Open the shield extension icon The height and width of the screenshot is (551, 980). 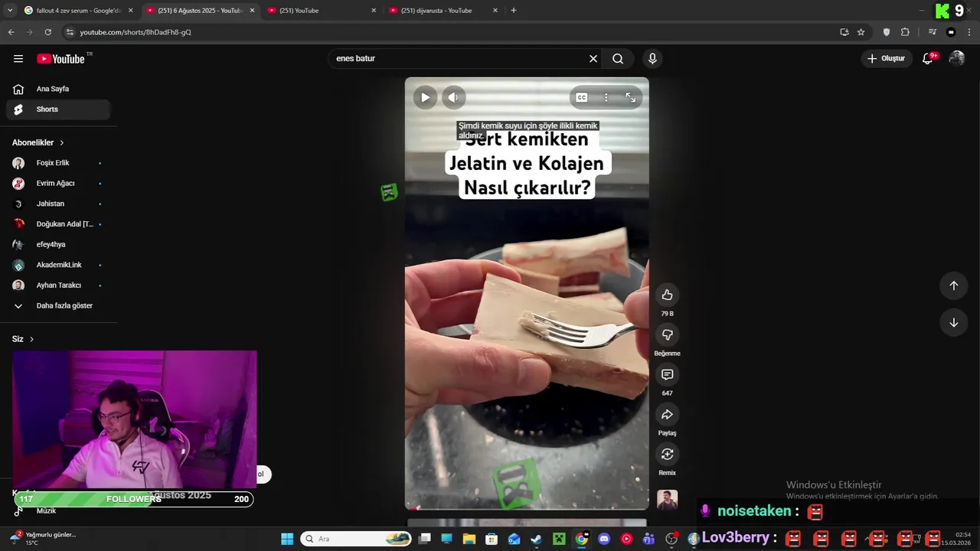[887, 32]
